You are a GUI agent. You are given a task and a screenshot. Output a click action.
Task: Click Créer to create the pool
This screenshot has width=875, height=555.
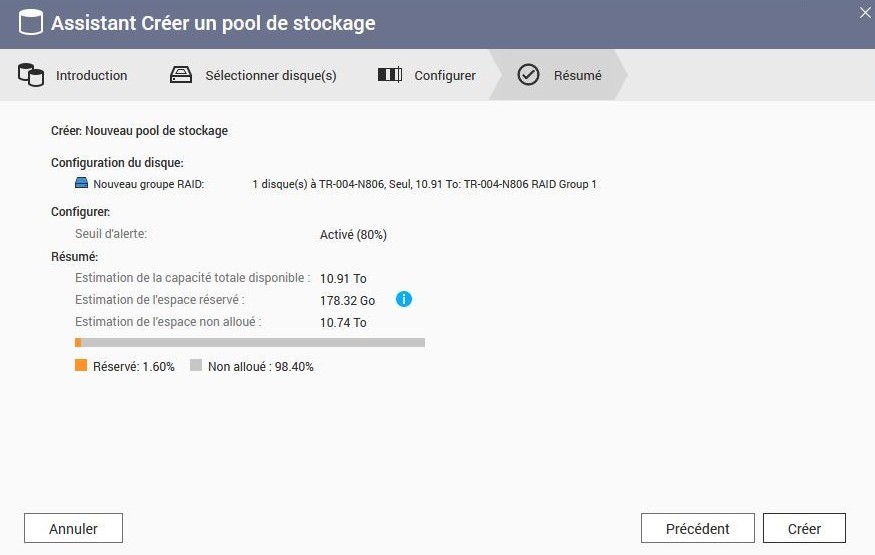tap(804, 529)
